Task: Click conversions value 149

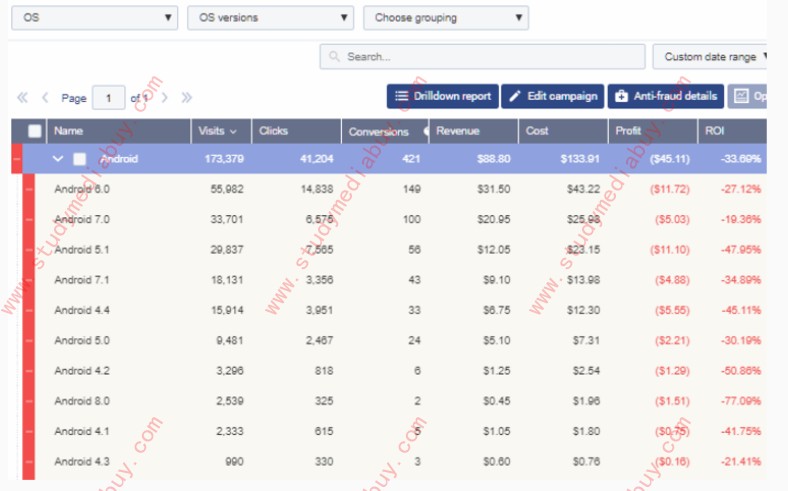Action: click(x=412, y=189)
